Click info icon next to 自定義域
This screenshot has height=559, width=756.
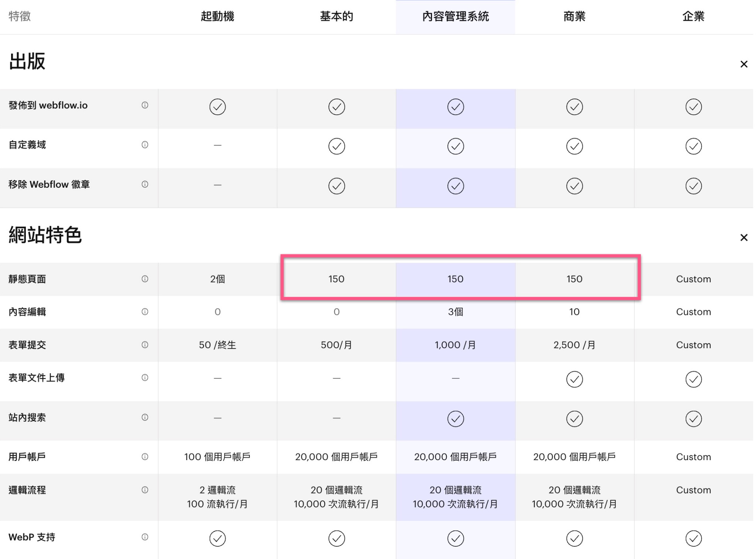pyautogui.click(x=145, y=145)
